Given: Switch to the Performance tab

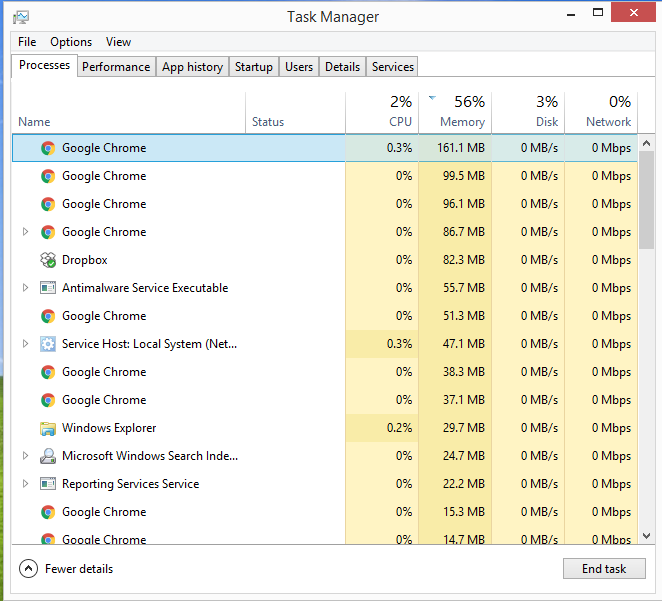Looking at the screenshot, I should [116, 67].
